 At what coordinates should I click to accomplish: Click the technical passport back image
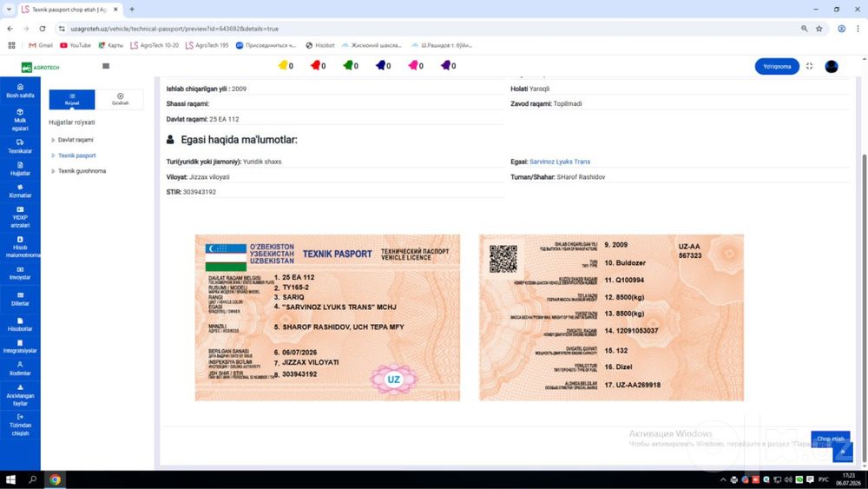pyautogui.click(x=611, y=317)
